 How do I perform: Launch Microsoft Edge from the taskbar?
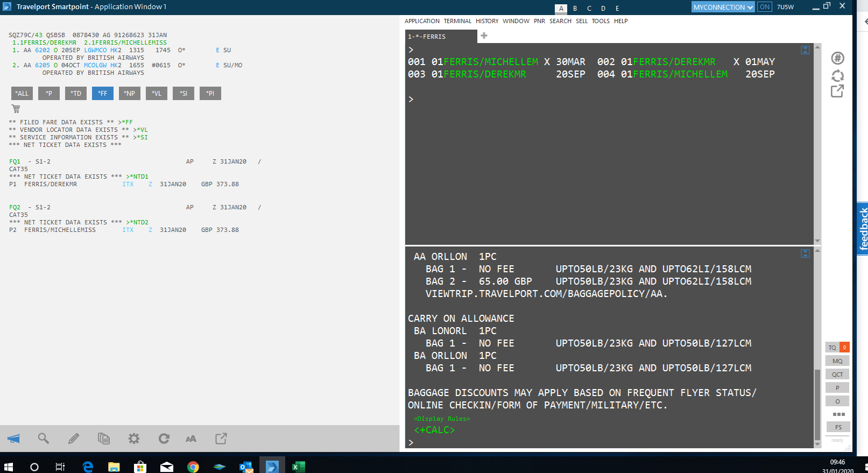(x=88, y=467)
